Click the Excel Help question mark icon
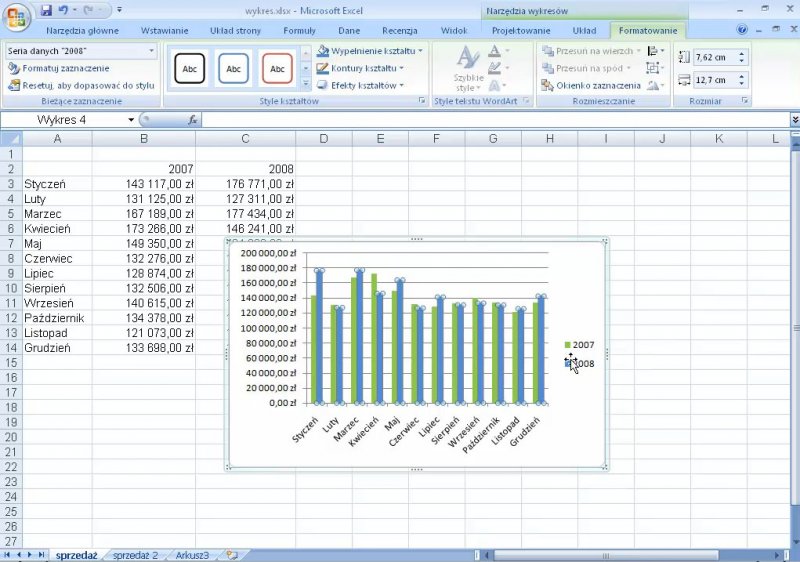800x562 pixels. point(743,30)
